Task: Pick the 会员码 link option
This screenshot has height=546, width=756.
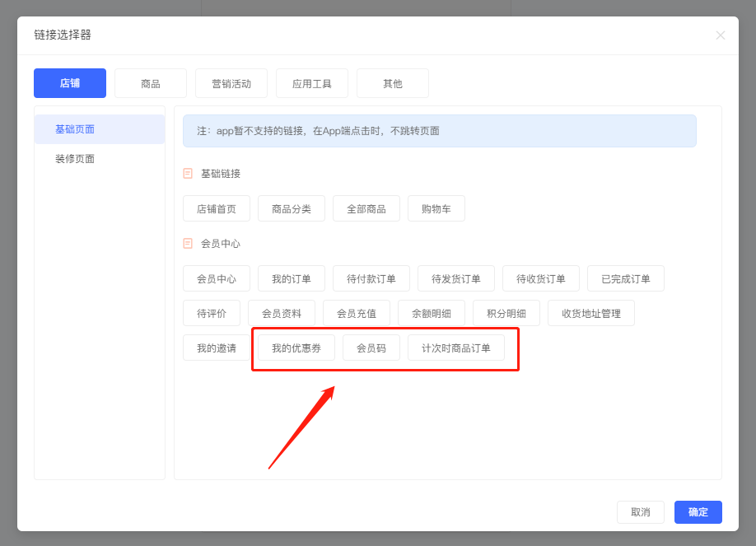Action: click(371, 348)
